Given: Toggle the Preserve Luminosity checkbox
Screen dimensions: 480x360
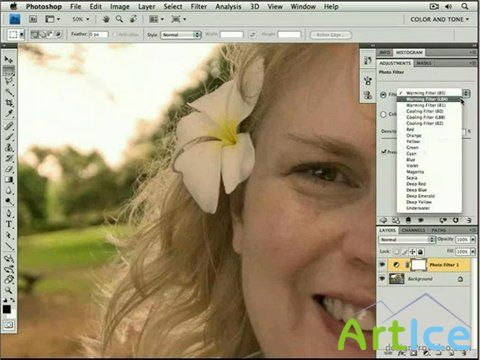Looking at the screenshot, I should click(x=383, y=152).
